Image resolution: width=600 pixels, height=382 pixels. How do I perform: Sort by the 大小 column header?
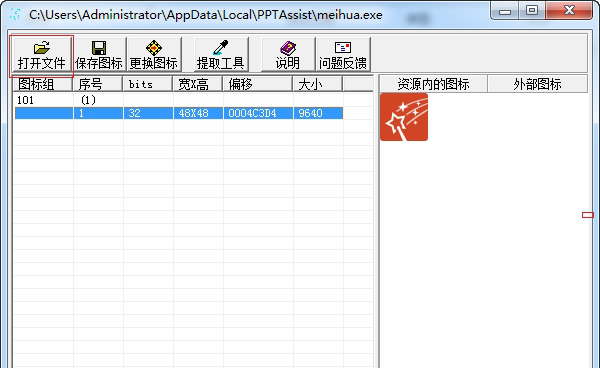(318, 84)
